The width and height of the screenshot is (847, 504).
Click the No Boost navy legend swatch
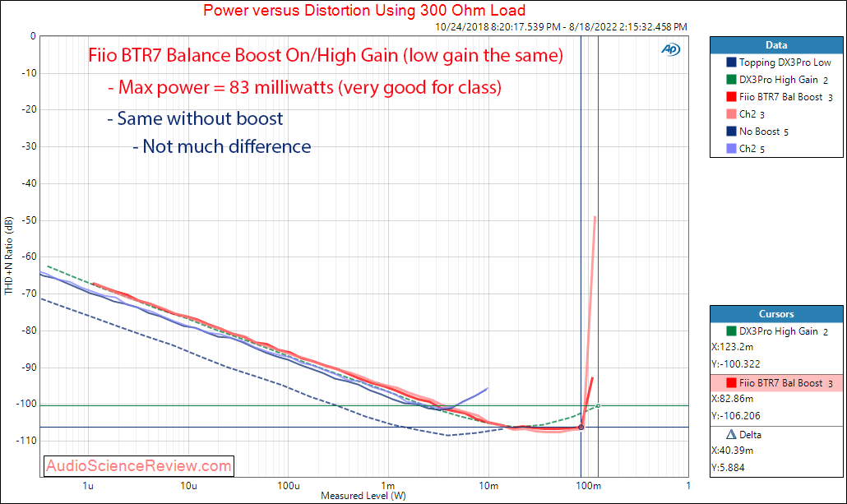tap(731, 132)
